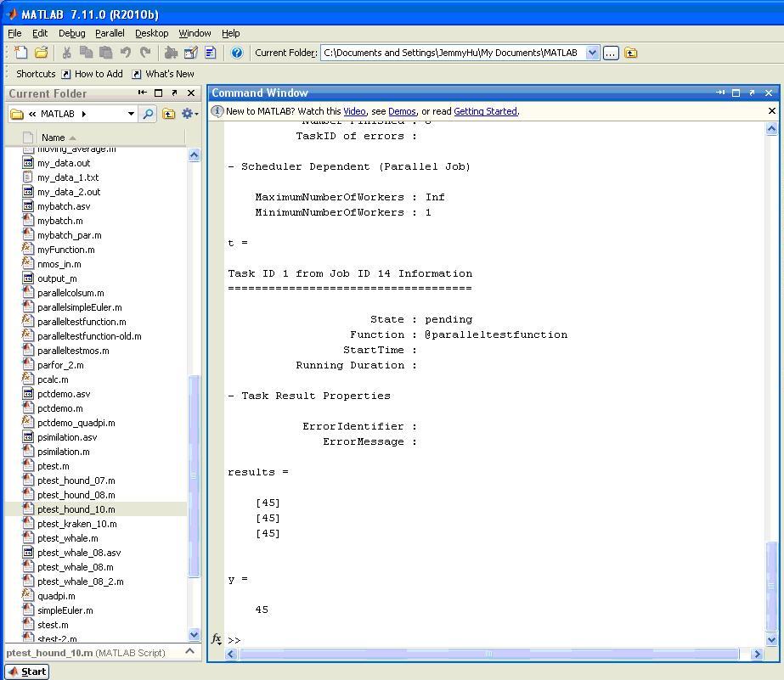The width and height of the screenshot is (784, 680).
Task: Click the browse for folder '...' button
Action: pos(611,53)
